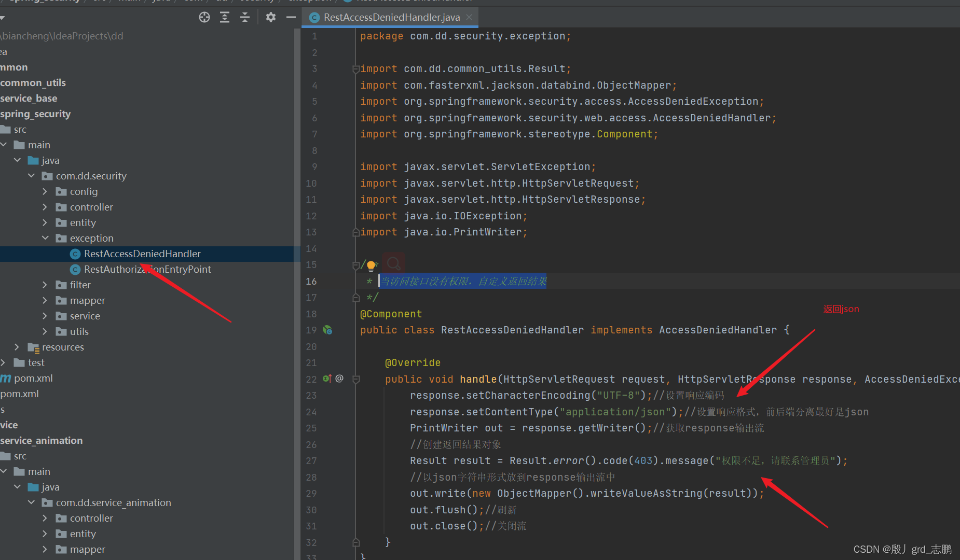Click the Spring bean gutter icon
The width and height of the screenshot is (960, 560).
327,330
